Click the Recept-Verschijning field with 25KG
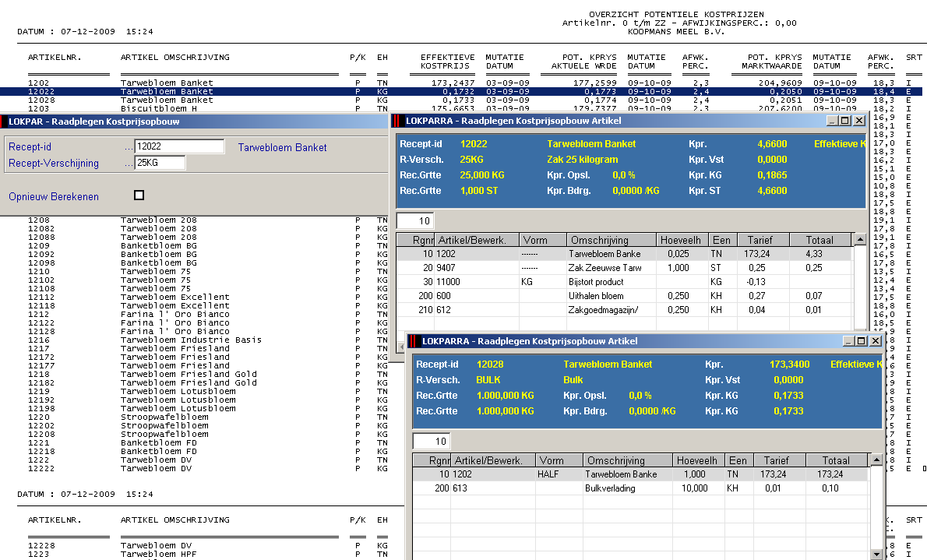Screen dimensions: 927x560 point(160,163)
